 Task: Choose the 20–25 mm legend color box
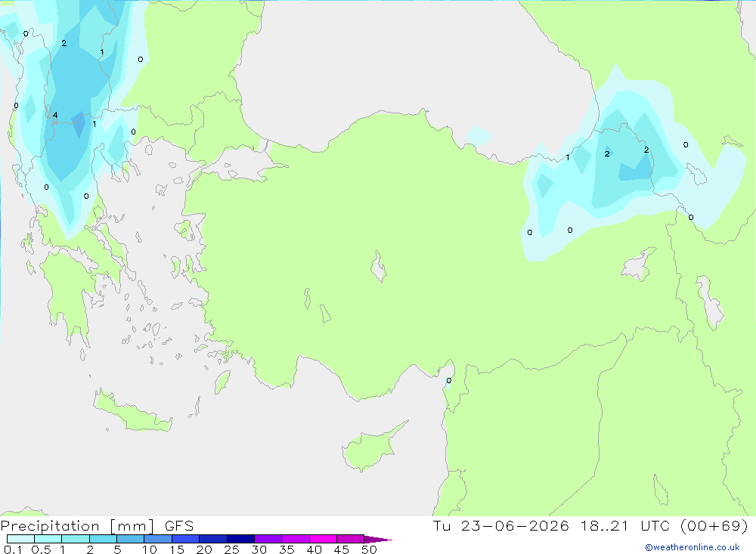pyautogui.click(x=212, y=539)
